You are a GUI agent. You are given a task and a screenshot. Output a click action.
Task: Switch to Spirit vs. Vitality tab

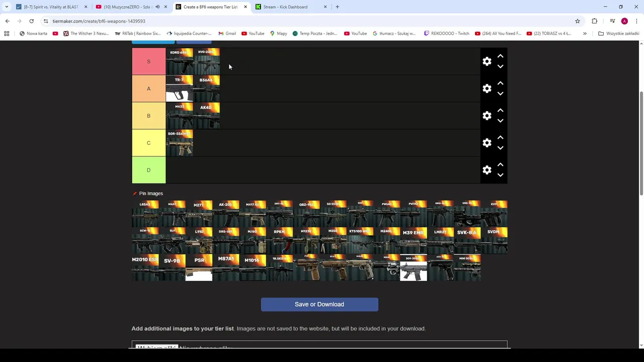coord(51,7)
